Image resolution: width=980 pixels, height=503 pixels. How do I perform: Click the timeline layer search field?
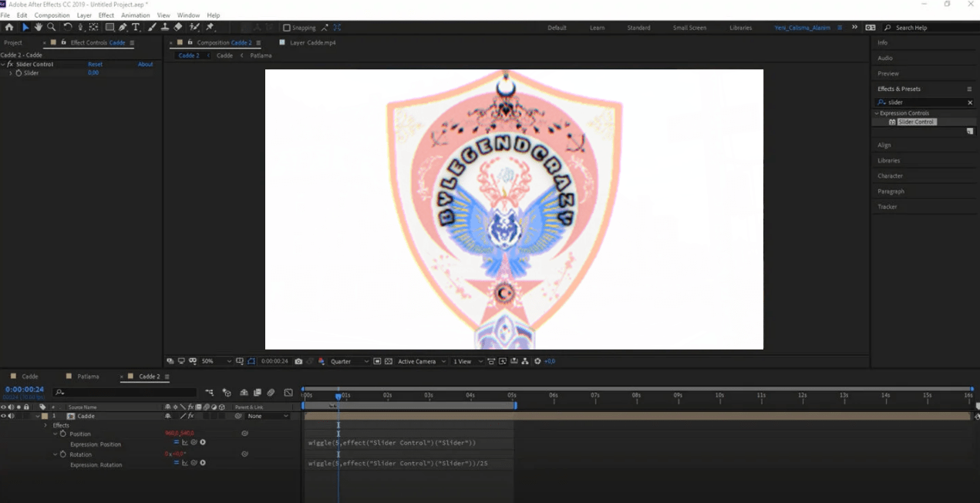[x=125, y=393]
